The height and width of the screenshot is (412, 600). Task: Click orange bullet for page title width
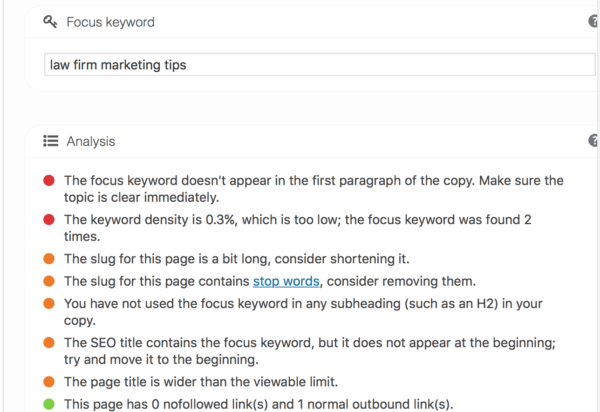[49, 381]
